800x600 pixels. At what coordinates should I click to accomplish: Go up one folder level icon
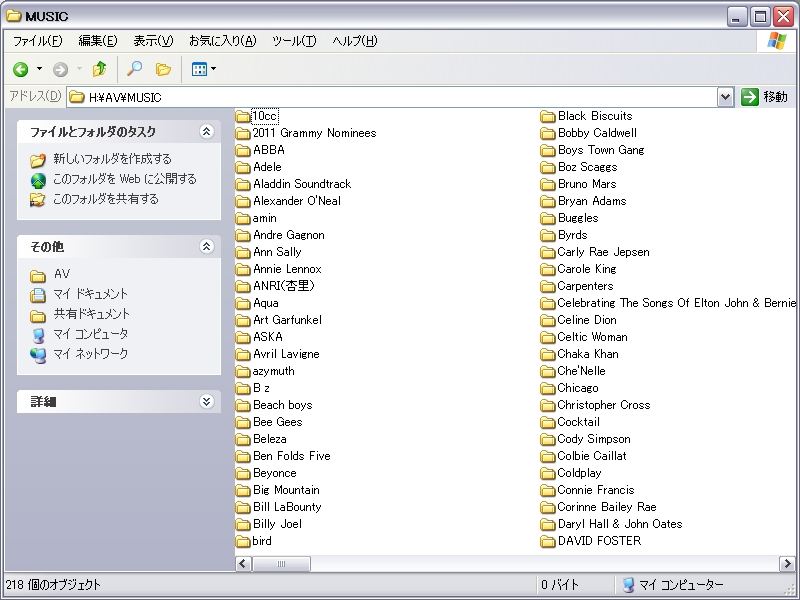[x=99, y=69]
